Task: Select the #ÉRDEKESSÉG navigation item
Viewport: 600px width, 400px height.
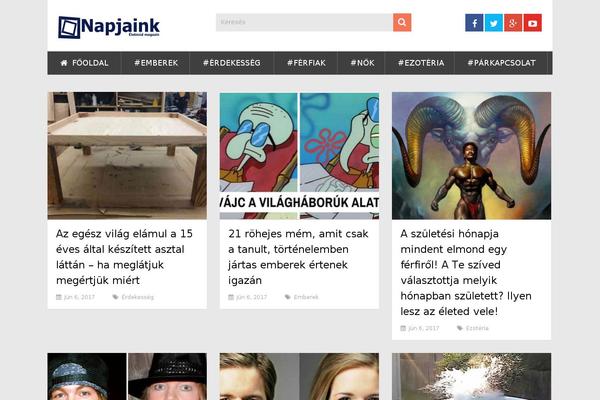Action: tap(232, 63)
